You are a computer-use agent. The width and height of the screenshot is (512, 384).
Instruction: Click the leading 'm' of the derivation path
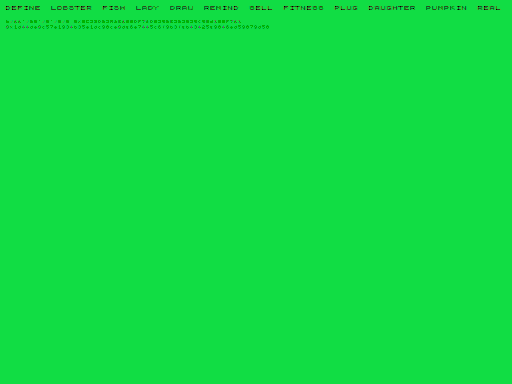pyautogui.click(x=8, y=21)
